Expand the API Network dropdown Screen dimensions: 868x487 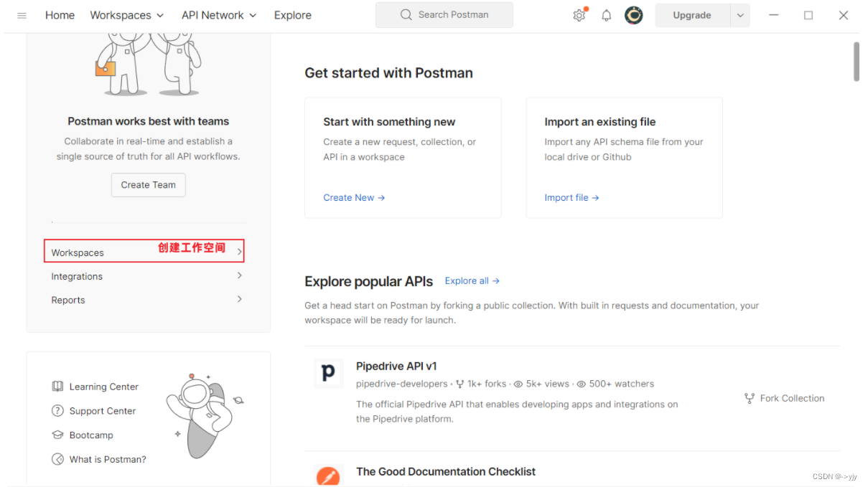[x=219, y=15]
